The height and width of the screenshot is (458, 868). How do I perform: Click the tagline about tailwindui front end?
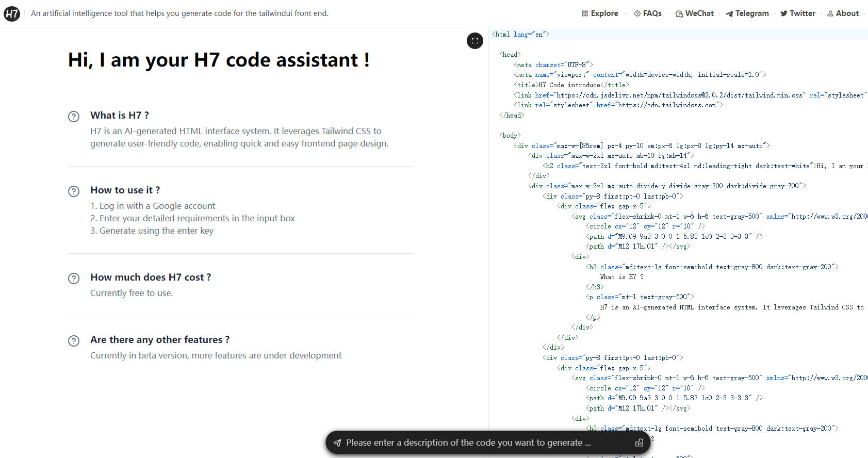(179, 13)
